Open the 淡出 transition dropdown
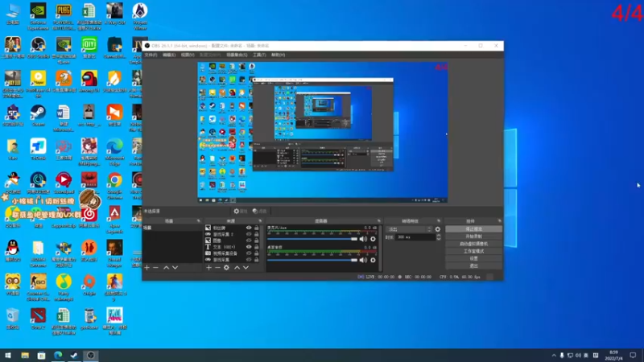The height and width of the screenshot is (362, 644). (409, 229)
